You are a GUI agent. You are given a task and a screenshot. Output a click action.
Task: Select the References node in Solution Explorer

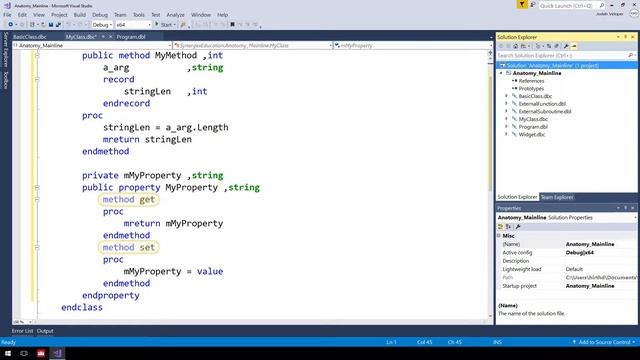(531, 81)
